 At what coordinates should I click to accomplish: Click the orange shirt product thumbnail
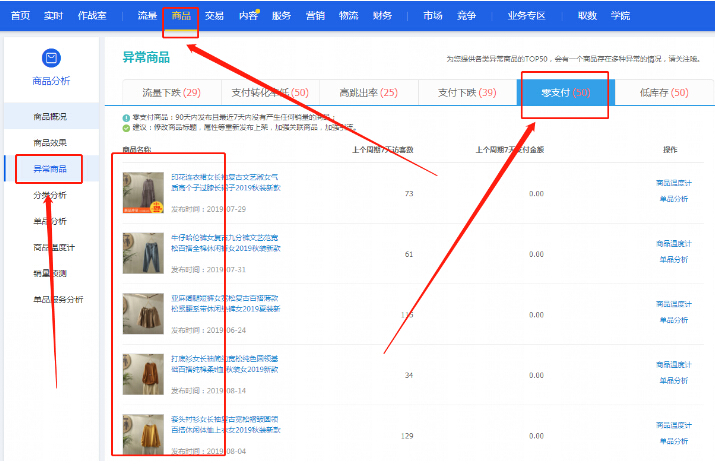pos(143,373)
